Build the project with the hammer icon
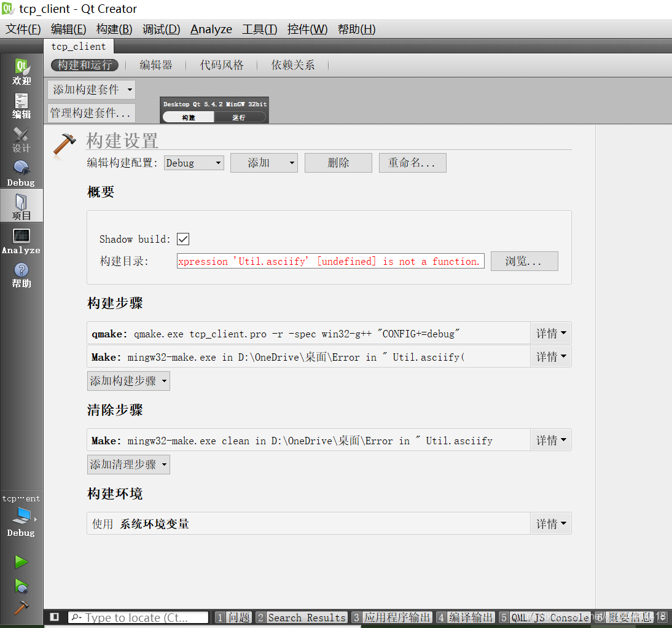 (x=20, y=610)
